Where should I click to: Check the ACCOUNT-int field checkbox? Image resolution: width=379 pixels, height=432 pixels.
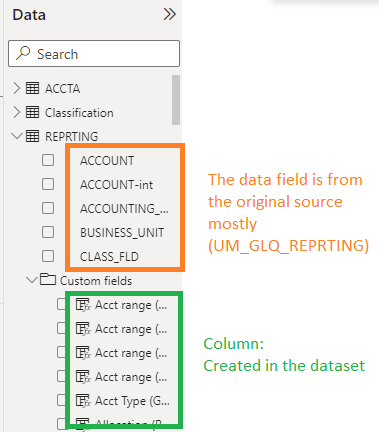tap(48, 184)
